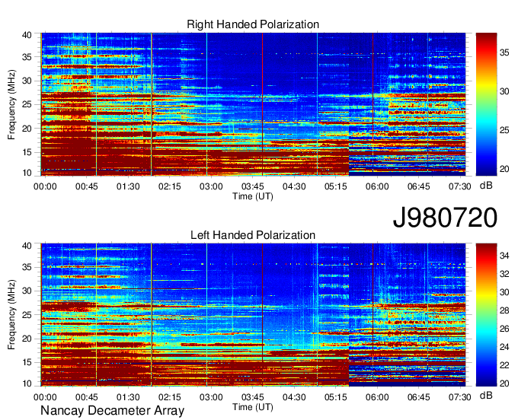Click the 02:15 time tick of bottom plot
This screenshot has width=518, height=420.
169,397
